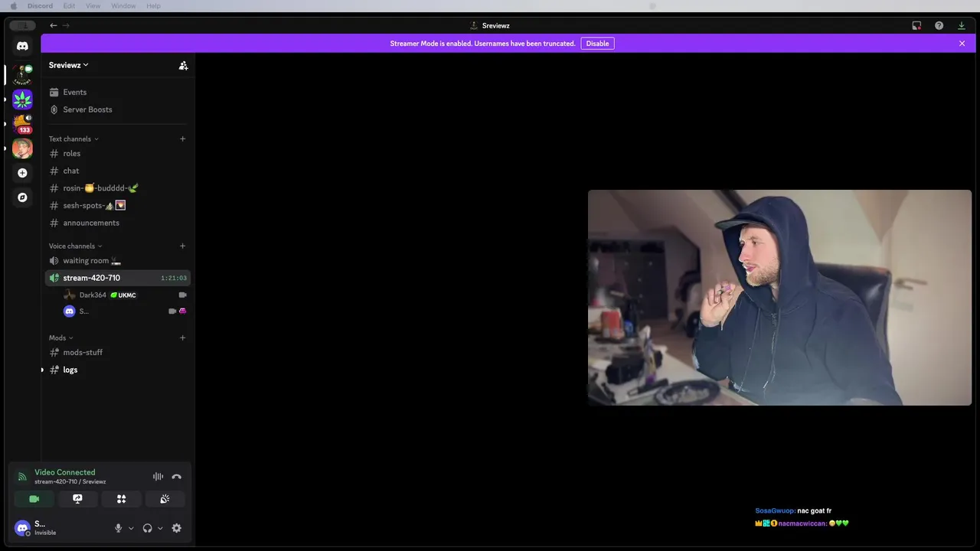
Task: Create a new text channel with plus
Action: [182, 139]
